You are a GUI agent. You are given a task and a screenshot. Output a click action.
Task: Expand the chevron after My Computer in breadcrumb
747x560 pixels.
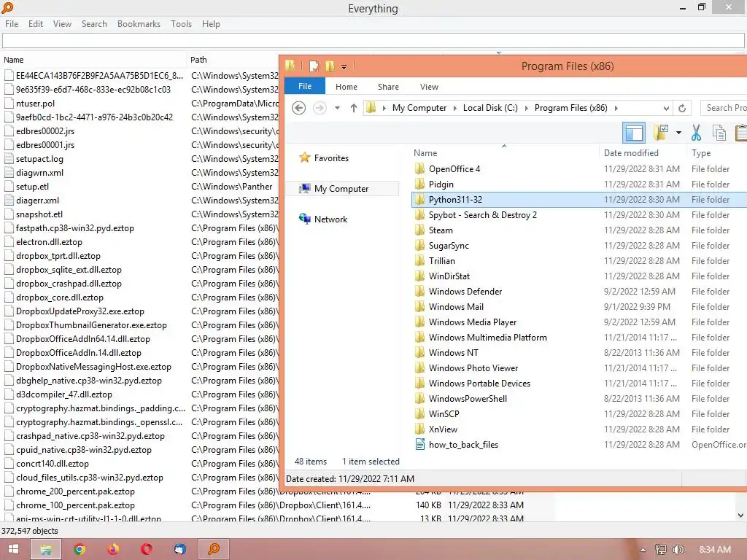(454, 108)
